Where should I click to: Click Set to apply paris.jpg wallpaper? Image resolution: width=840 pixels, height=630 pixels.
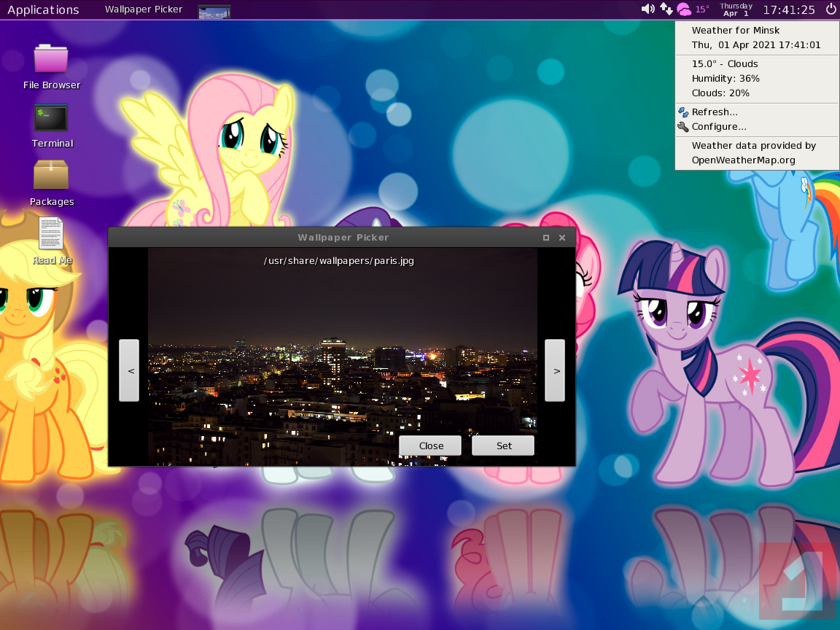pos(503,446)
